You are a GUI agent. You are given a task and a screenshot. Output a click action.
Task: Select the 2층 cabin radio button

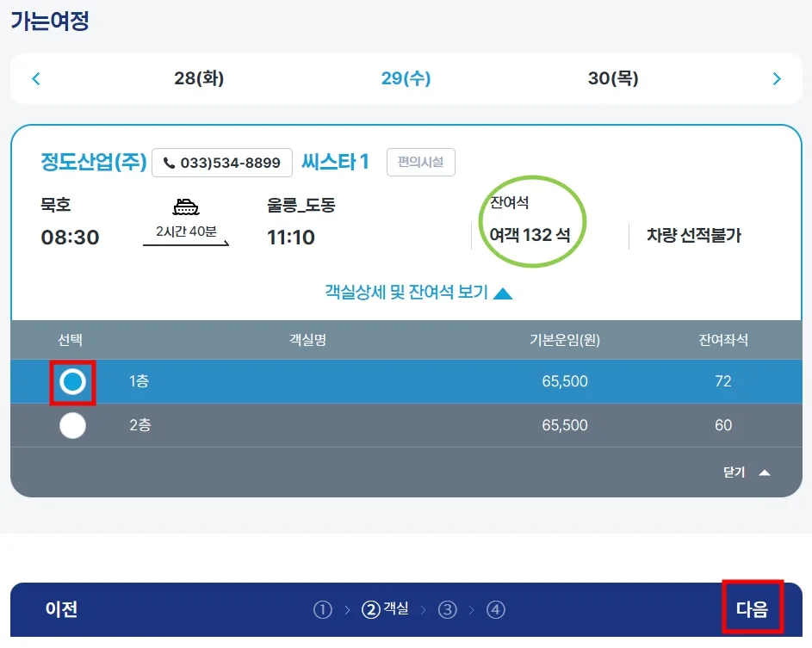pos(72,425)
